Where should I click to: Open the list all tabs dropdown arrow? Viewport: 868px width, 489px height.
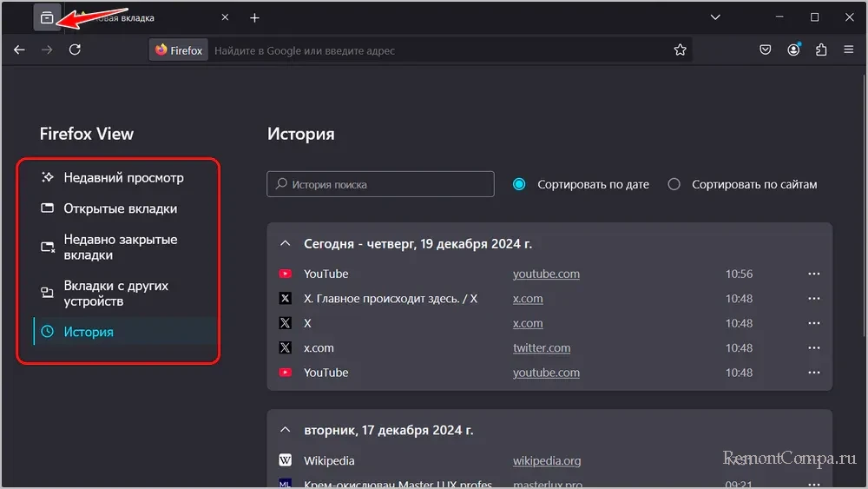tap(715, 17)
